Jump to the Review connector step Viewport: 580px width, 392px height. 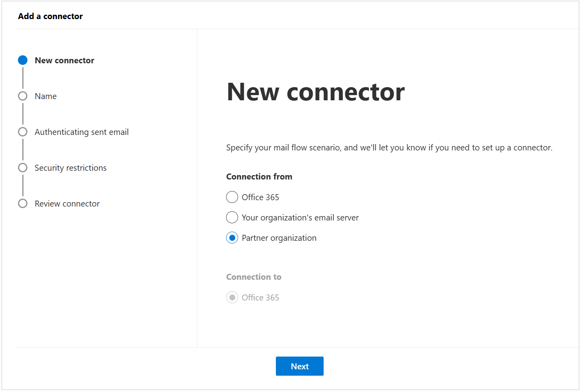[67, 204]
